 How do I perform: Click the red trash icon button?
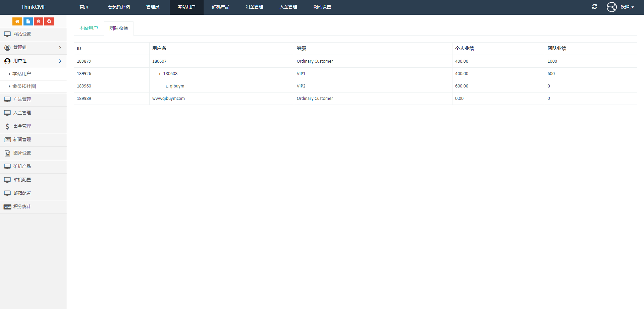pyautogui.click(x=39, y=21)
